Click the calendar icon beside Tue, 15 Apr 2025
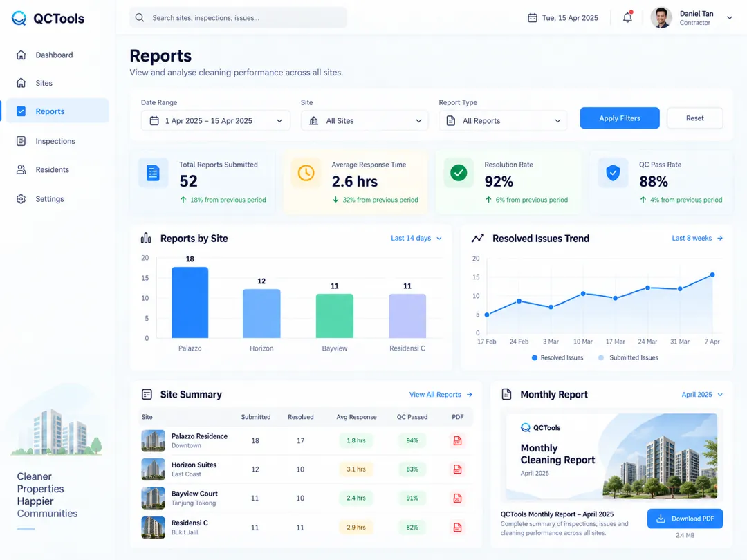747x560 pixels. pos(532,17)
